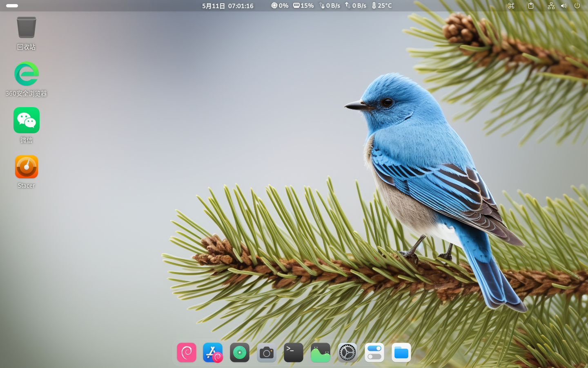Launch the terminal from the dock
The width and height of the screenshot is (588, 368).
tap(294, 352)
